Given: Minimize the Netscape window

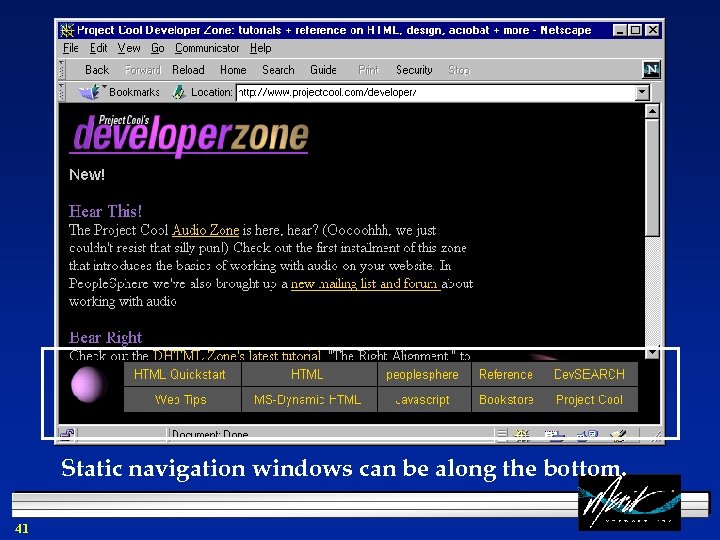Looking at the screenshot, I should pos(620,30).
